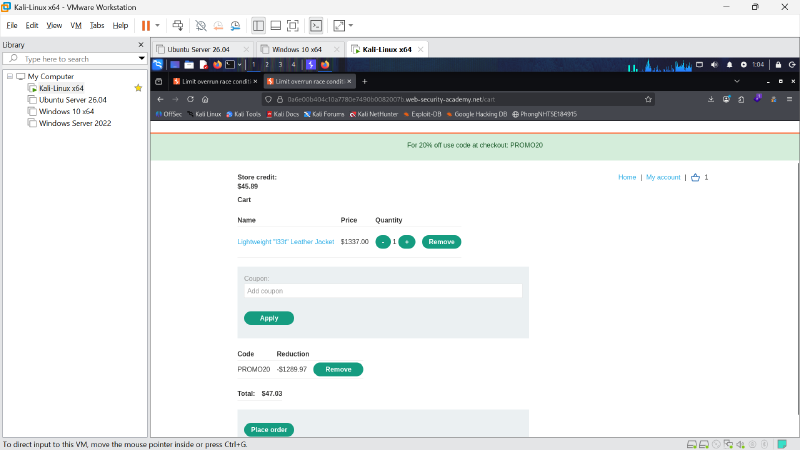Open the Help menu
Viewport: 800px width, 450px height.
point(120,26)
